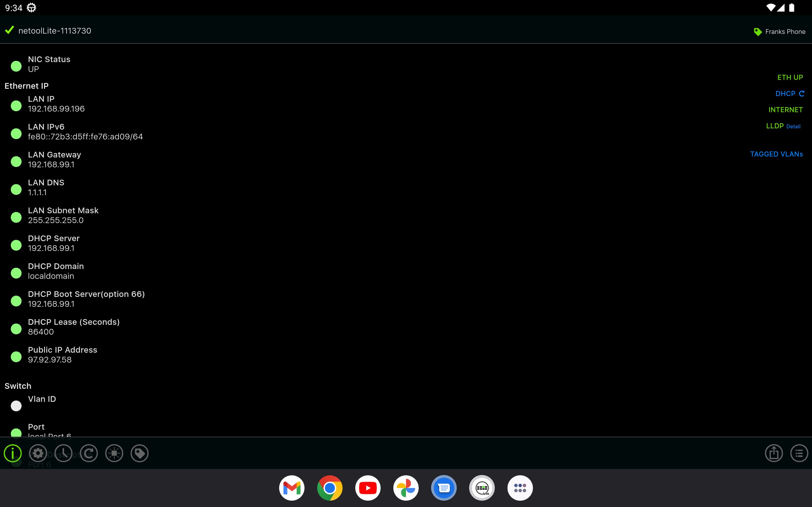Renew DHCP with refresh arrow
This screenshot has width=812, height=507.
(x=801, y=93)
